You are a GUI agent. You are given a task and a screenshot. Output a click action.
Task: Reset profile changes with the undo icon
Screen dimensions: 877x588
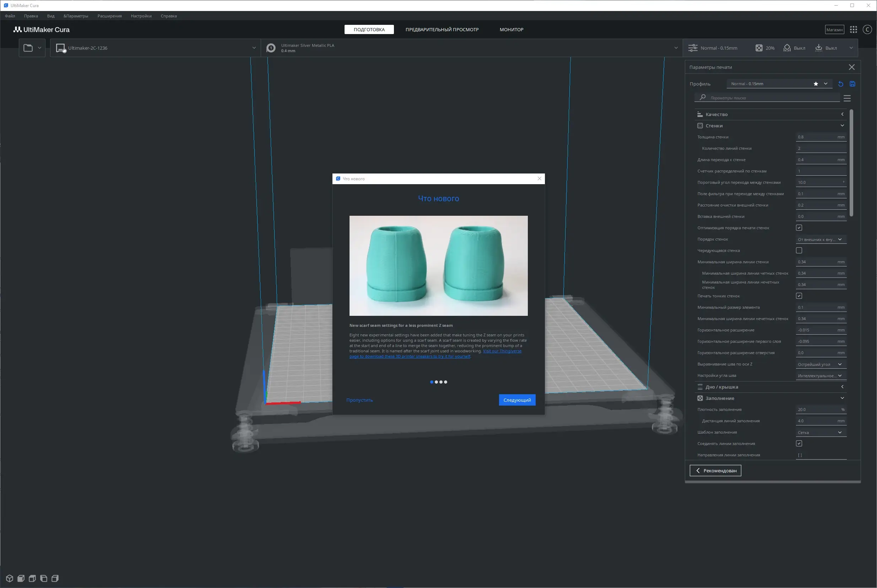(x=841, y=84)
